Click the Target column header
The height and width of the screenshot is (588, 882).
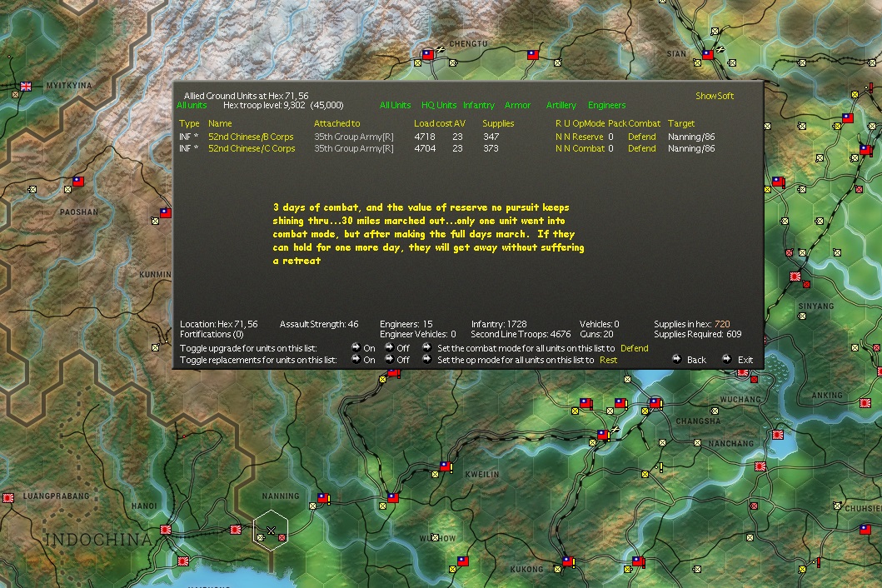point(681,123)
